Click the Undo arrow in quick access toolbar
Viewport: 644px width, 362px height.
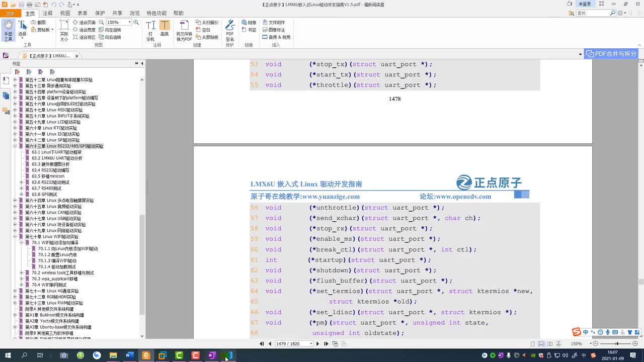pyautogui.click(x=54, y=5)
